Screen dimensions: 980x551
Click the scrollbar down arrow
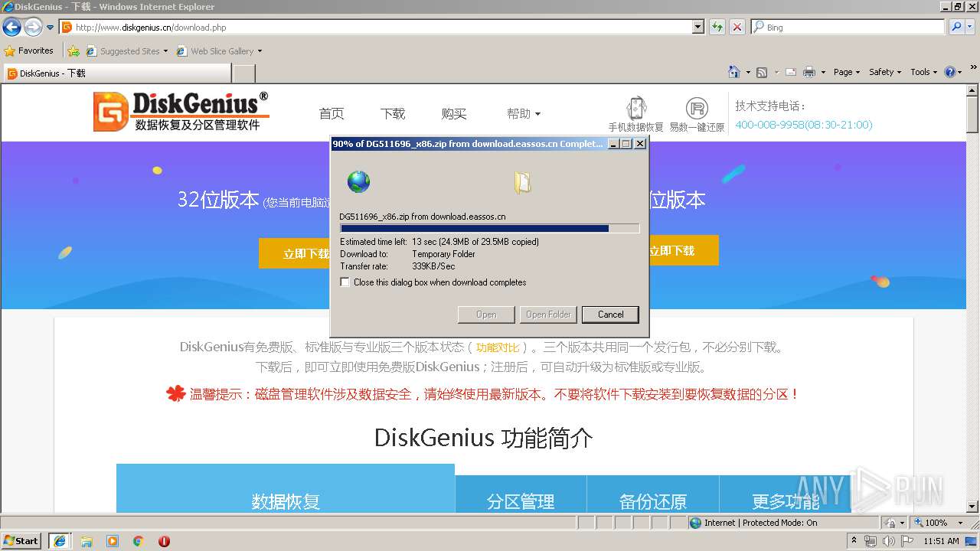point(972,507)
